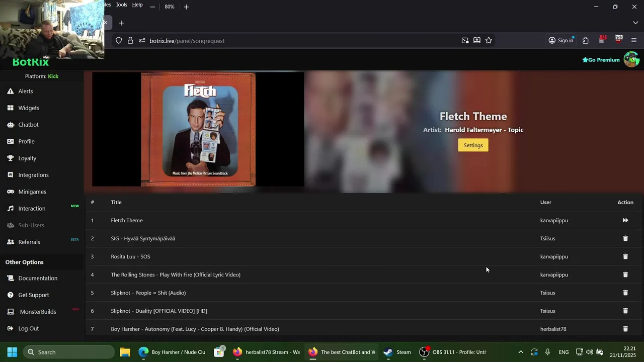Delete Rosita Luu - SOS from queue
Screen dimensions: 644x362
[625, 256]
